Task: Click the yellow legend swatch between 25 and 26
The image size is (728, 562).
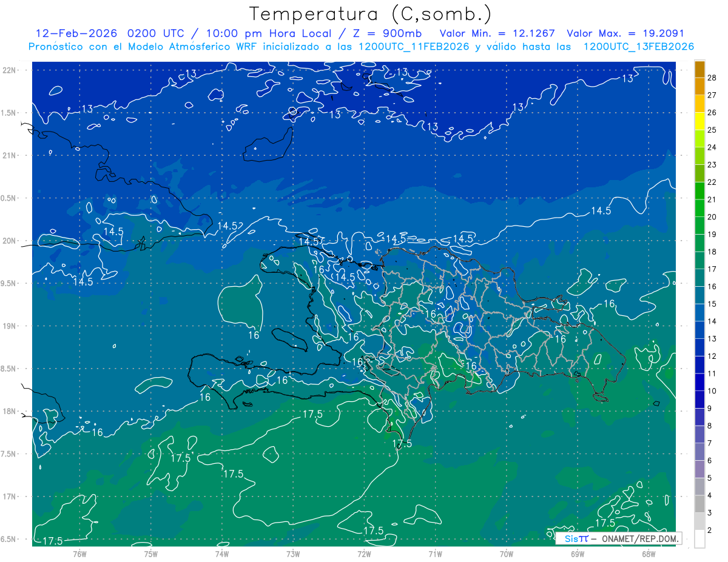Action: pyautogui.click(x=699, y=121)
